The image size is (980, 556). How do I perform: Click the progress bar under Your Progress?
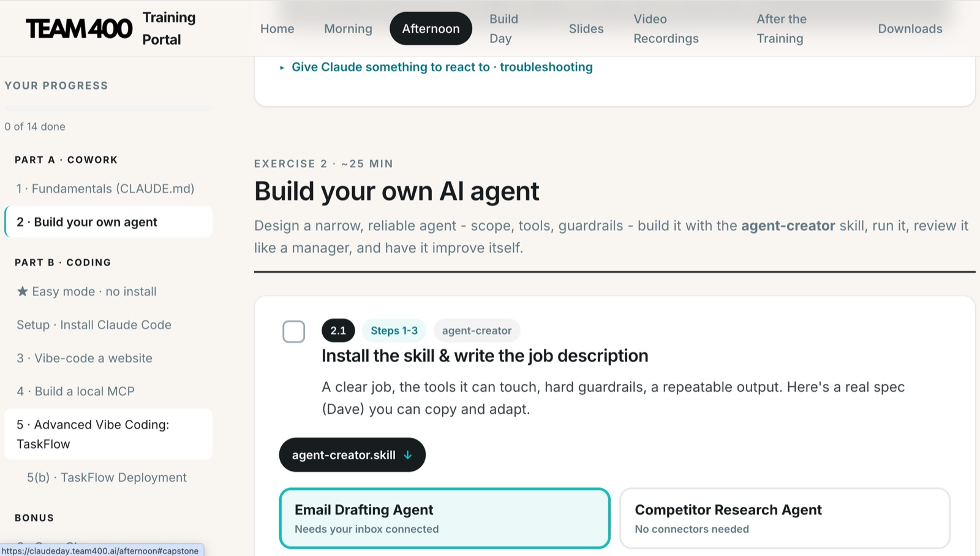coord(108,109)
